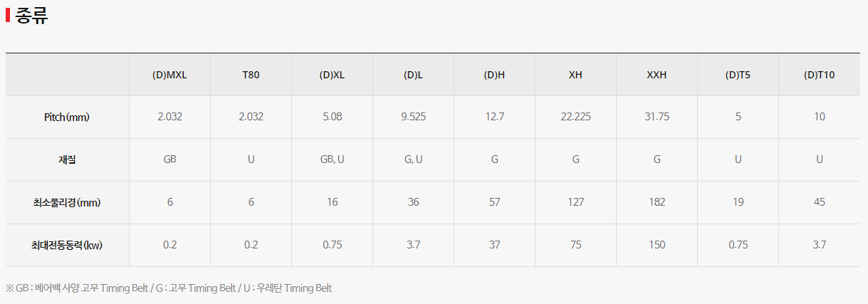
Task: Click the footnote explaining GB, G, U
Action: [x=169, y=288]
